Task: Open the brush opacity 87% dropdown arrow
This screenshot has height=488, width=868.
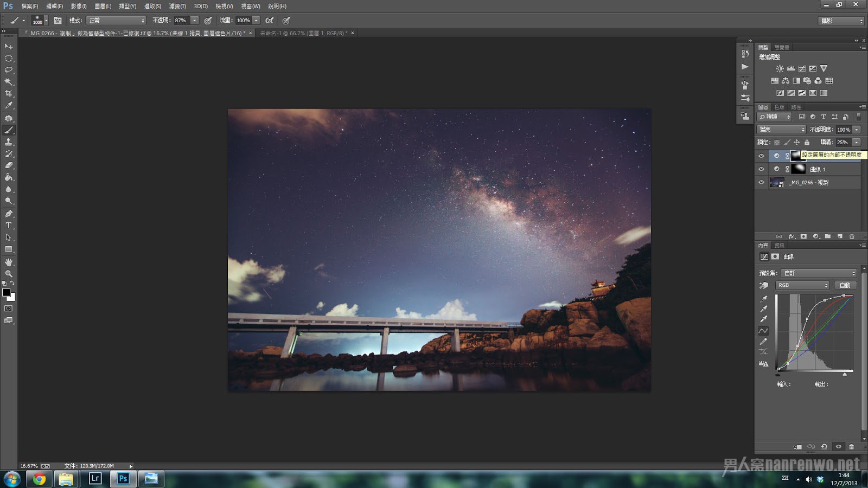Action: 195,21
